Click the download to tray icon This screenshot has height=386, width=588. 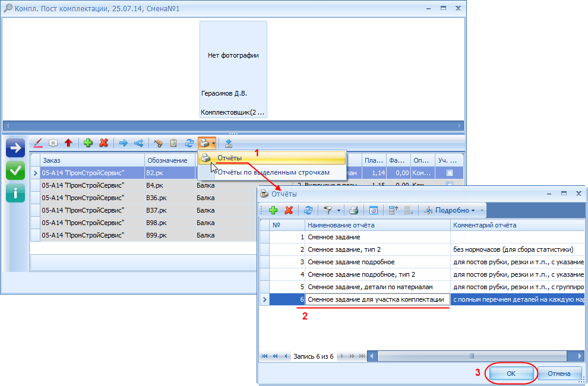tap(229, 143)
